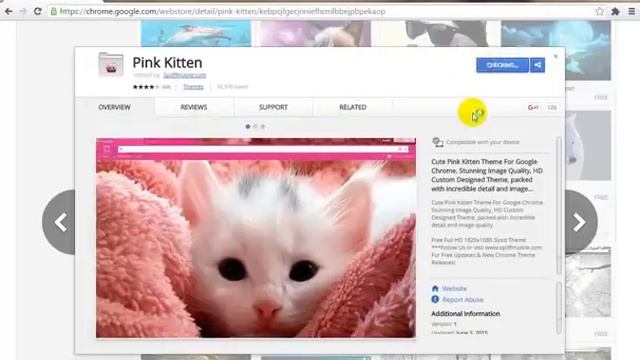The width and height of the screenshot is (640, 360).
Task: Select the second carousel dot
Action: point(255,127)
